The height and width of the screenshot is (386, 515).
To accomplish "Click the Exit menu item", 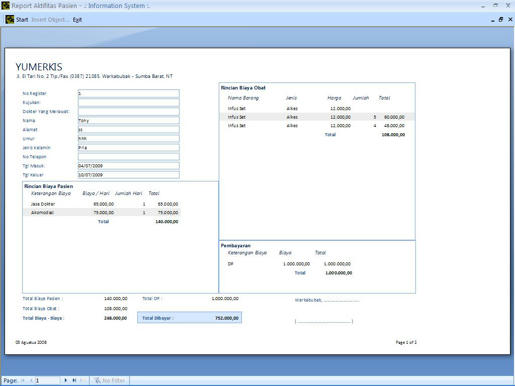I will (77, 20).
